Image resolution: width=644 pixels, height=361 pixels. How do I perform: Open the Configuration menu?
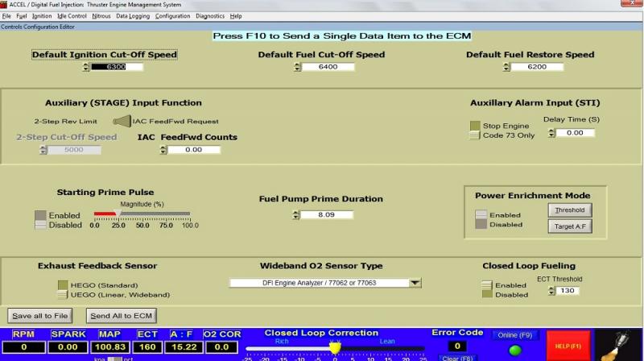(x=172, y=16)
